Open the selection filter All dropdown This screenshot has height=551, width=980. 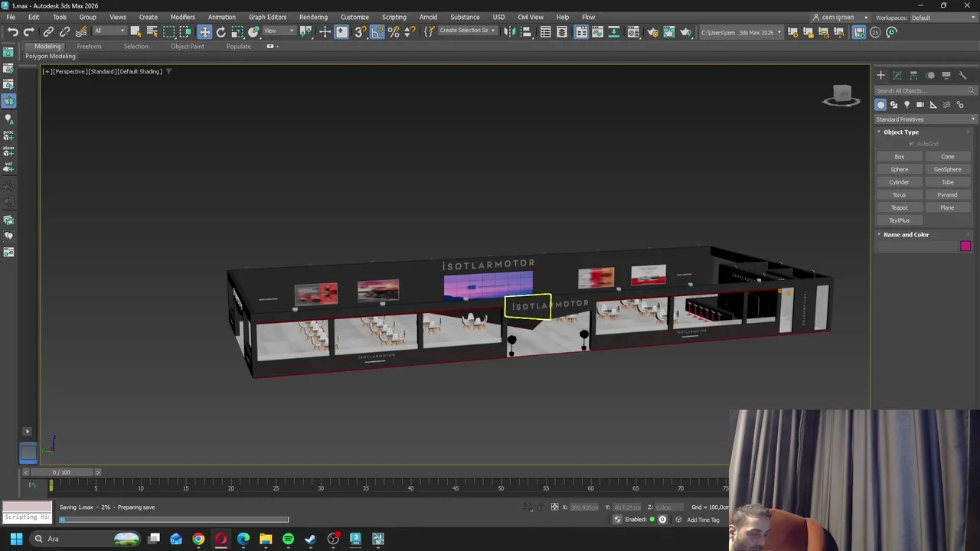pos(109,31)
